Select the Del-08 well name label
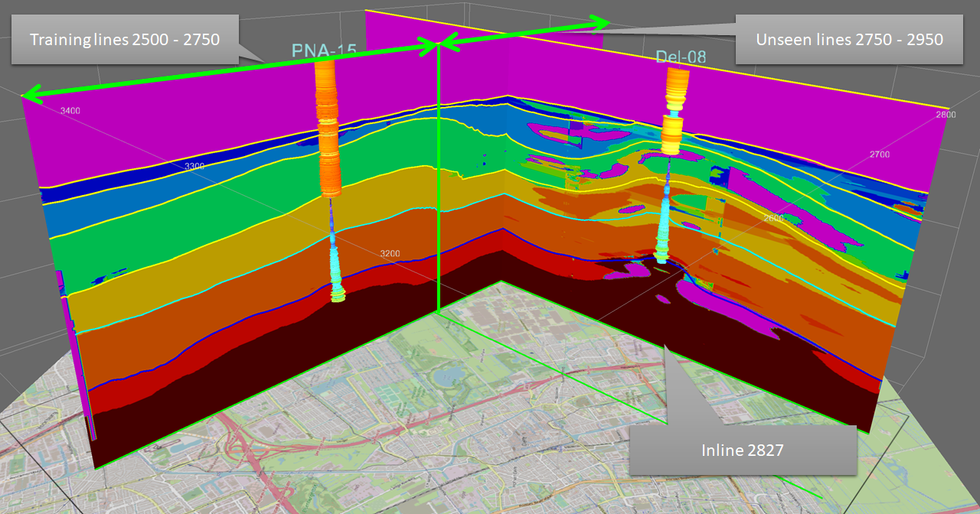 680,57
